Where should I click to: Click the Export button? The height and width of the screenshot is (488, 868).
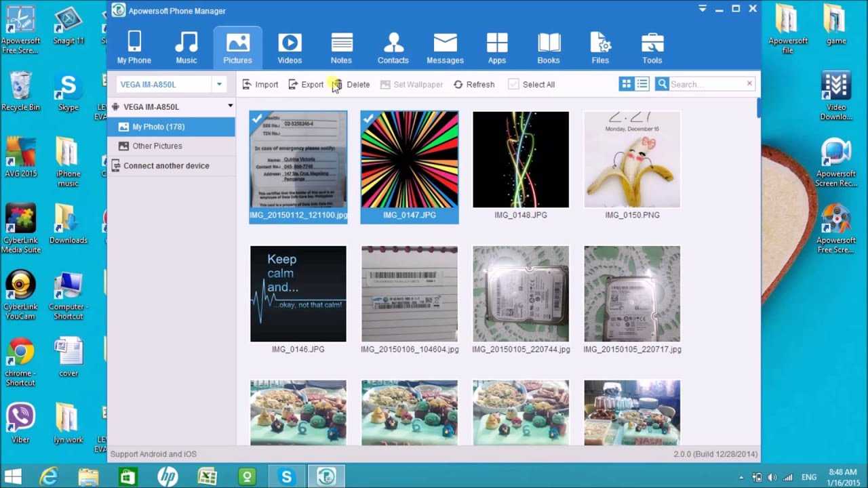coord(306,85)
